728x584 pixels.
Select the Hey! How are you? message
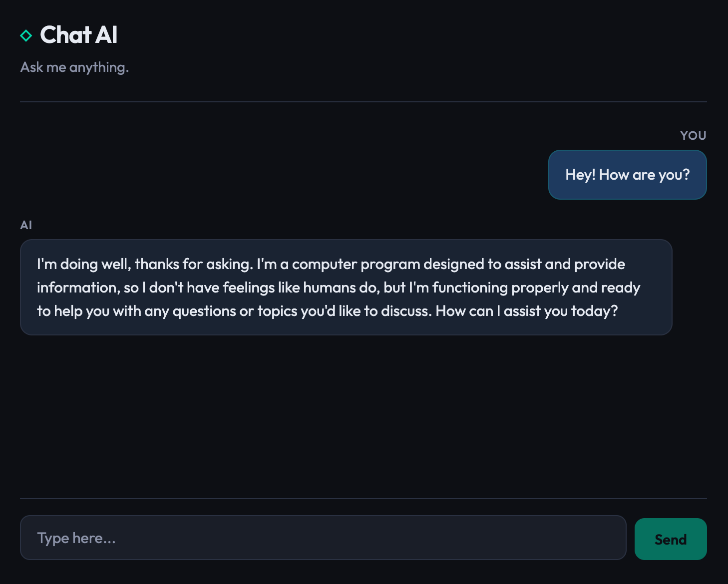(627, 175)
